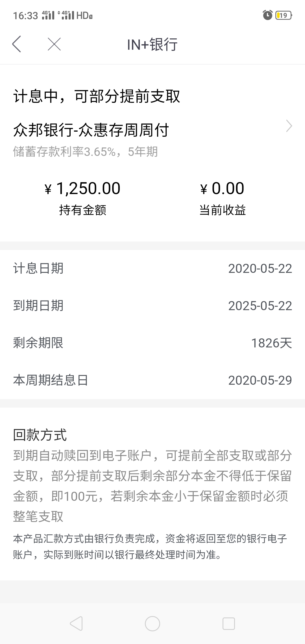Tap the IN+银行 page title
The height and width of the screenshot is (644, 305).
(x=152, y=44)
